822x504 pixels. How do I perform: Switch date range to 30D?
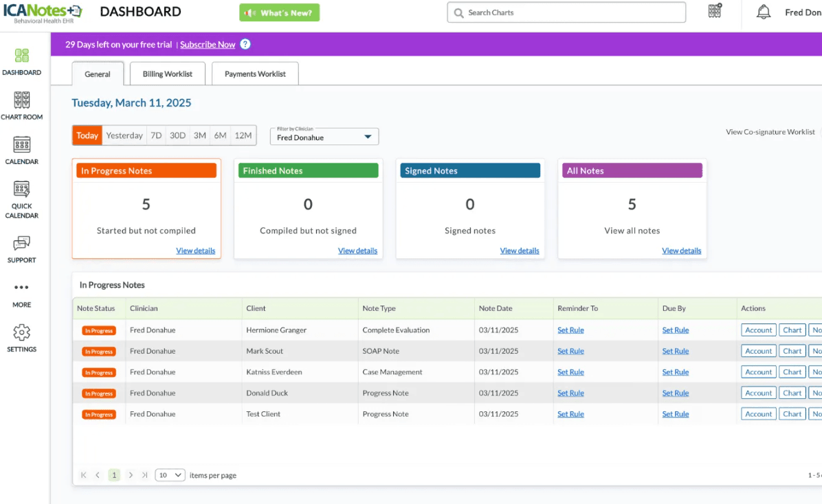177,135
